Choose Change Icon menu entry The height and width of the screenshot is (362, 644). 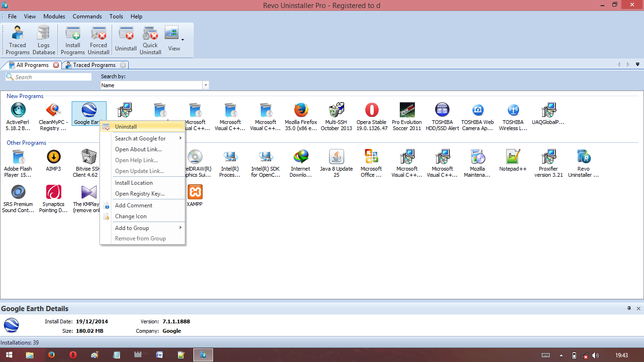142,216
